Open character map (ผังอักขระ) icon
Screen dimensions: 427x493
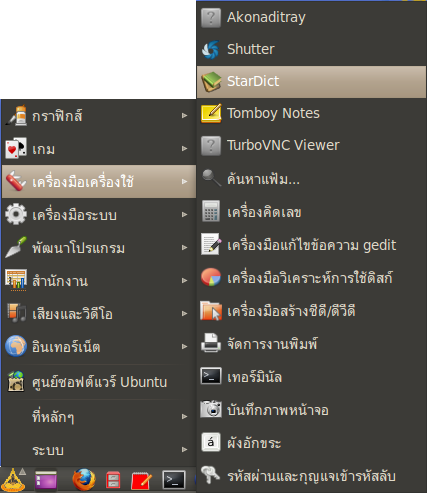(211, 442)
